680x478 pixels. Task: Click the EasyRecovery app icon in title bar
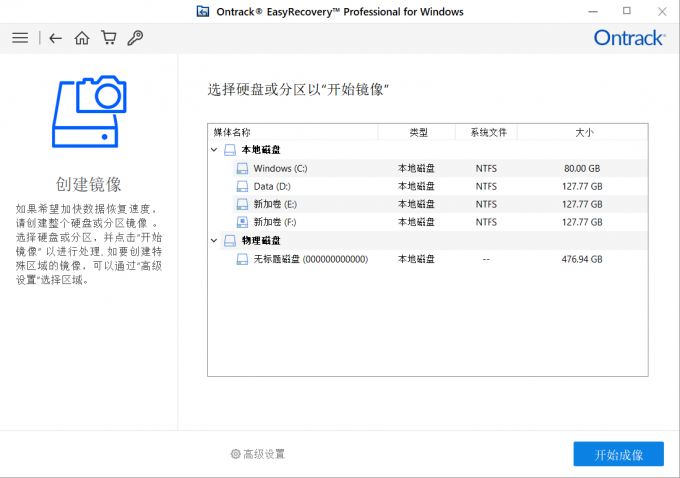203,11
